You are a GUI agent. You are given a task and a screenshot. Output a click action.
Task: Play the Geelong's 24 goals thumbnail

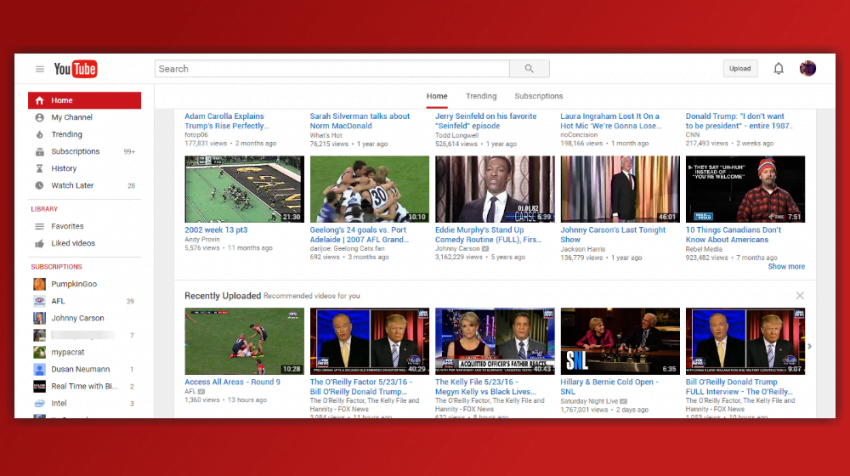click(x=369, y=189)
